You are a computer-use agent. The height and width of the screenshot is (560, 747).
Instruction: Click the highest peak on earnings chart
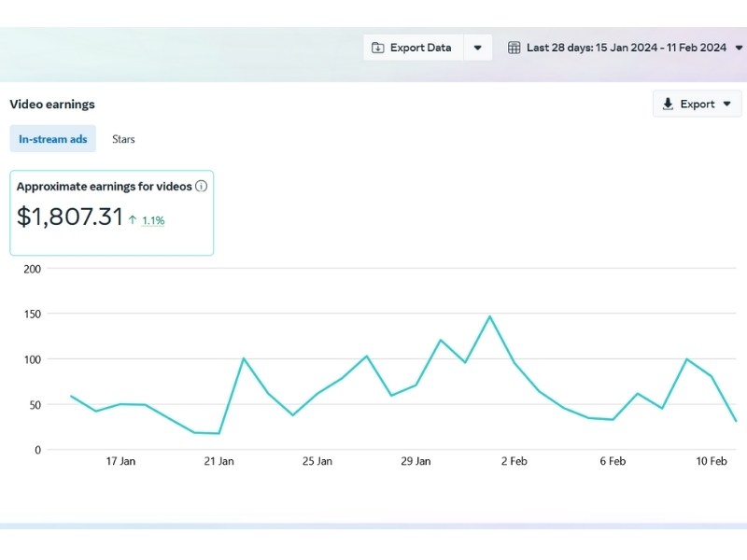489,316
